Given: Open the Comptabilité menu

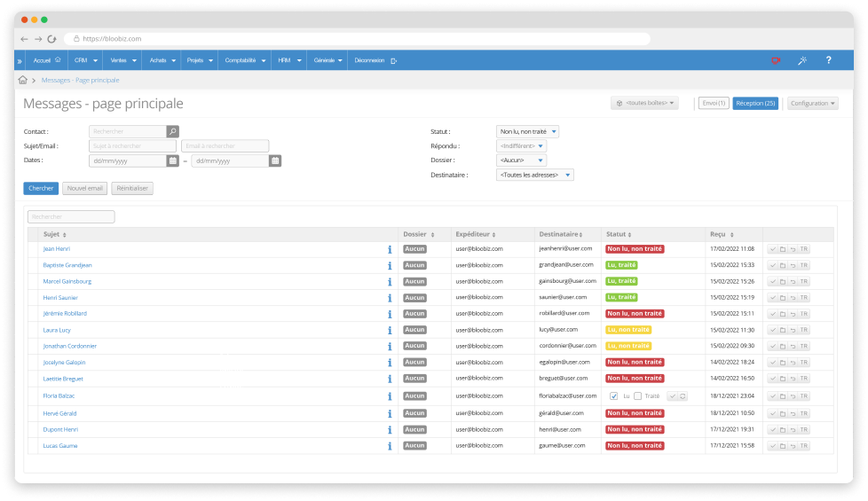Looking at the screenshot, I should click(245, 60).
